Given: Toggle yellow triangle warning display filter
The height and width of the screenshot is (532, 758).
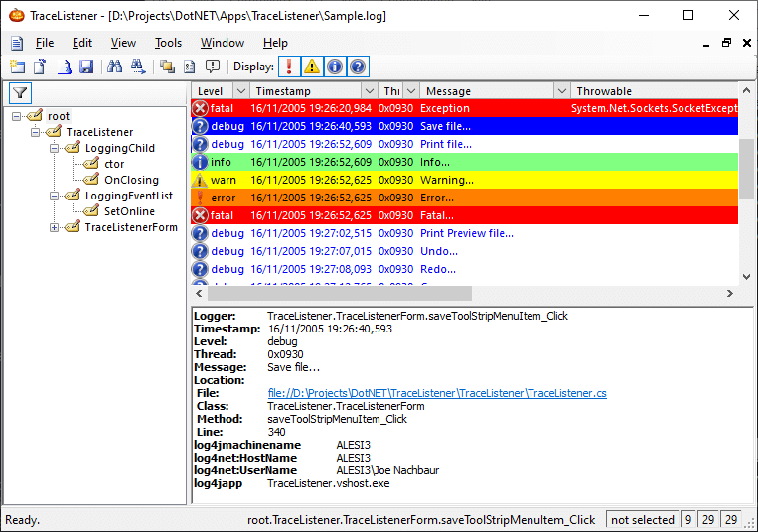Looking at the screenshot, I should pos(312,66).
